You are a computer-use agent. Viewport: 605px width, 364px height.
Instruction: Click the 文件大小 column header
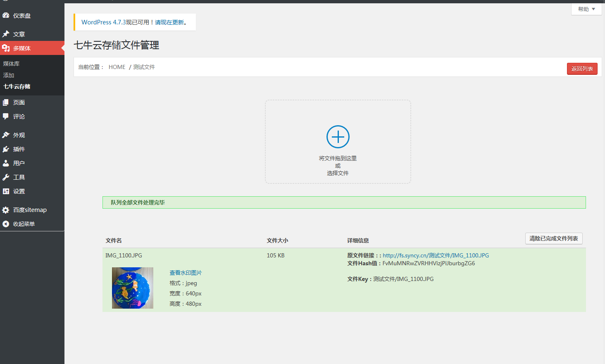(x=277, y=240)
